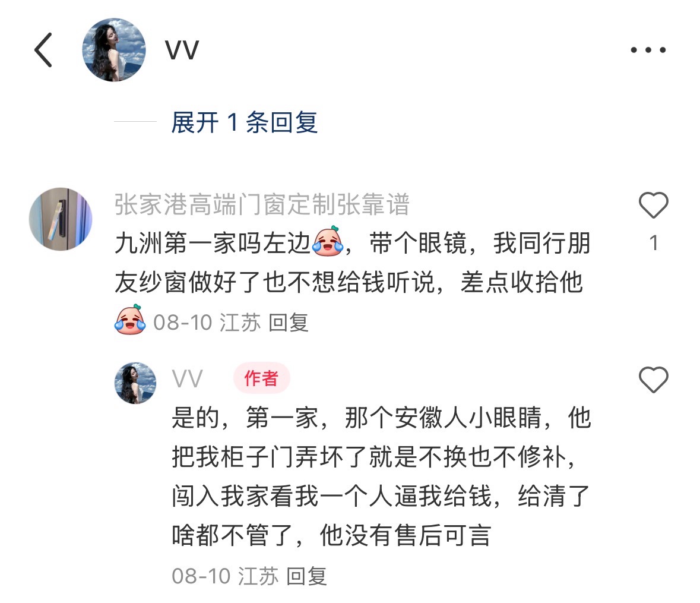Tap the like count number 1
This screenshot has width=700, height=603.
(x=654, y=244)
